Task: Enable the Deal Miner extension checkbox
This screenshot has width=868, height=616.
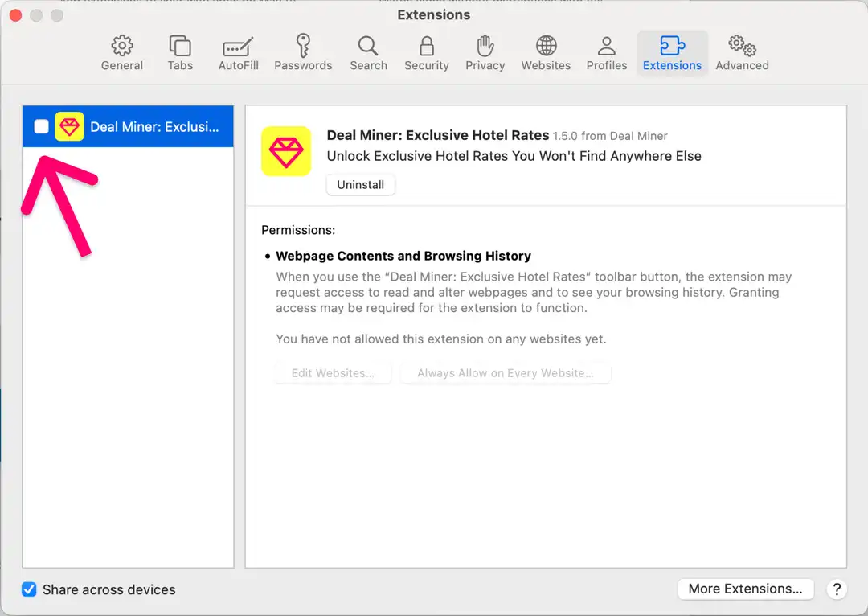Action: 42,126
